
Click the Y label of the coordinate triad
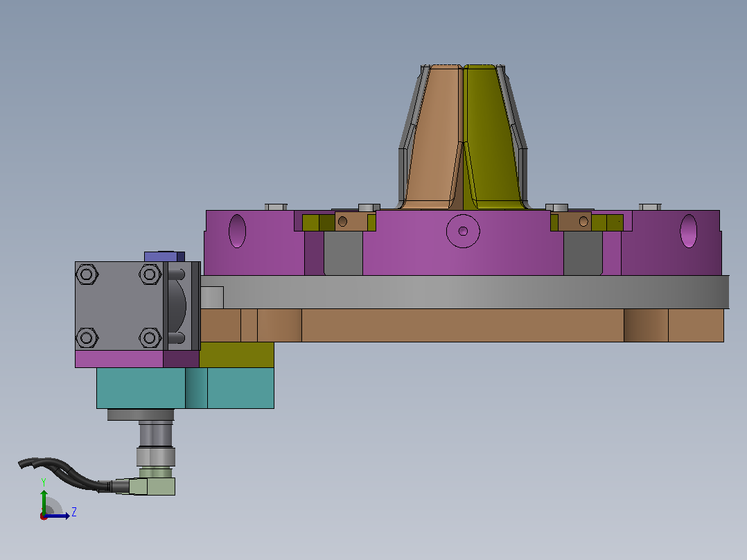coord(44,482)
